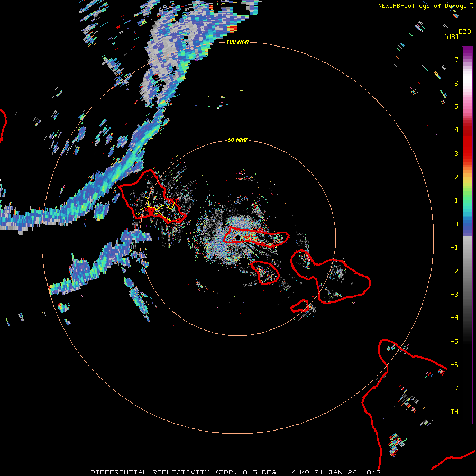Select the -3 value on color scale

click(x=454, y=295)
